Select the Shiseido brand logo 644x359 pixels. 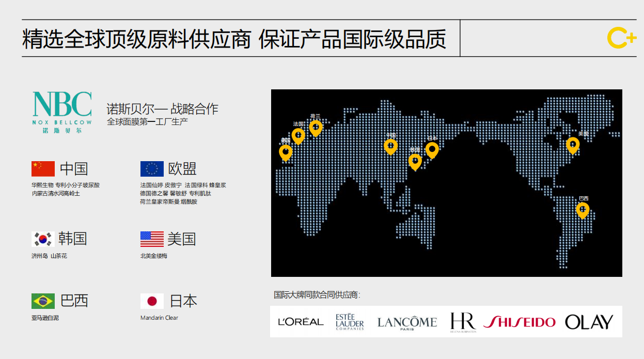click(x=519, y=322)
